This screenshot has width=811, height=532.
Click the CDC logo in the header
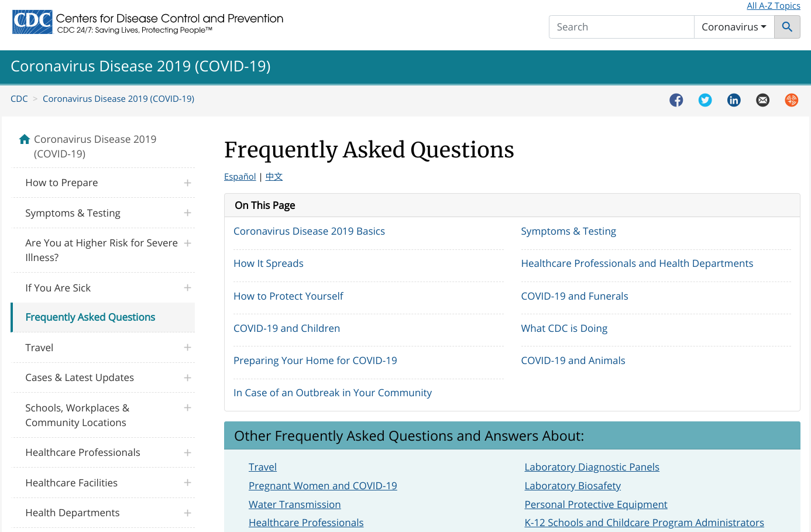click(x=33, y=22)
